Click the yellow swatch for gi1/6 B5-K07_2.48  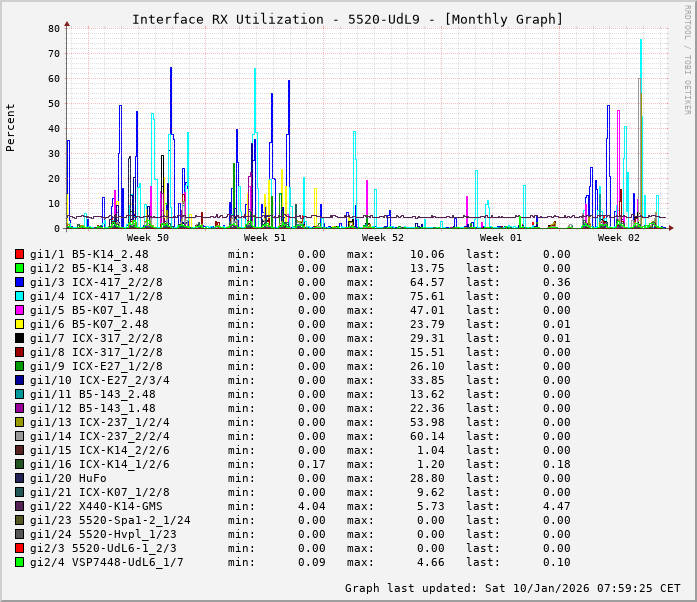pos(19,324)
